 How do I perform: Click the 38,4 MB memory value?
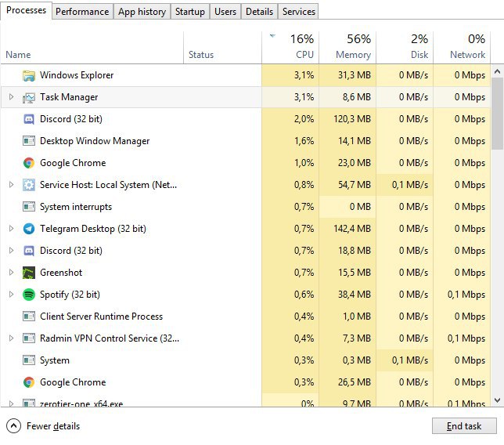(x=355, y=295)
